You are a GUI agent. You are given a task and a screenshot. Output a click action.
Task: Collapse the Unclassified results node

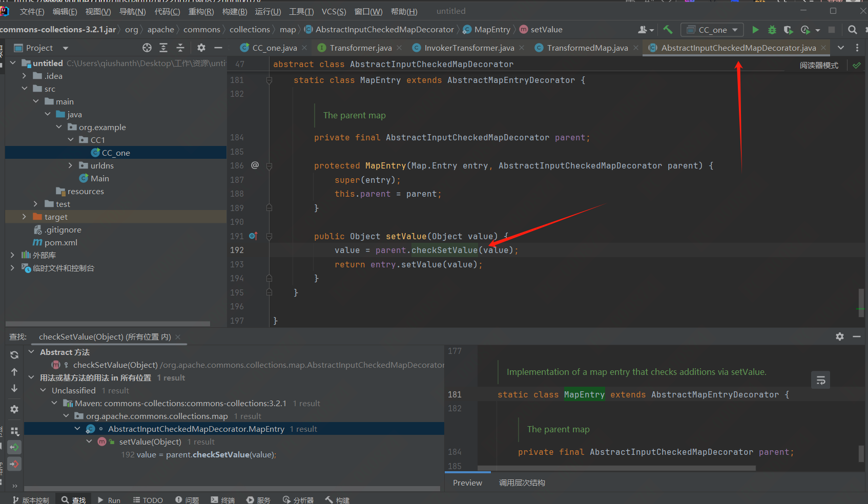[x=44, y=390]
